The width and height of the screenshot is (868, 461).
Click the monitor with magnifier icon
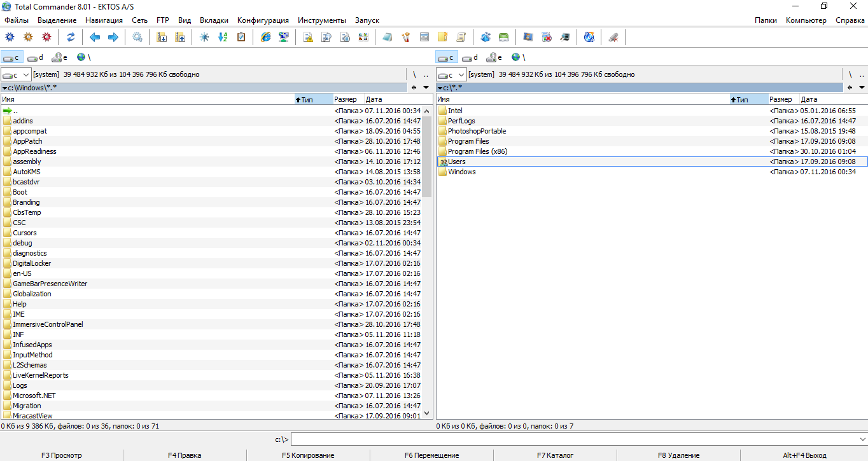click(565, 38)
